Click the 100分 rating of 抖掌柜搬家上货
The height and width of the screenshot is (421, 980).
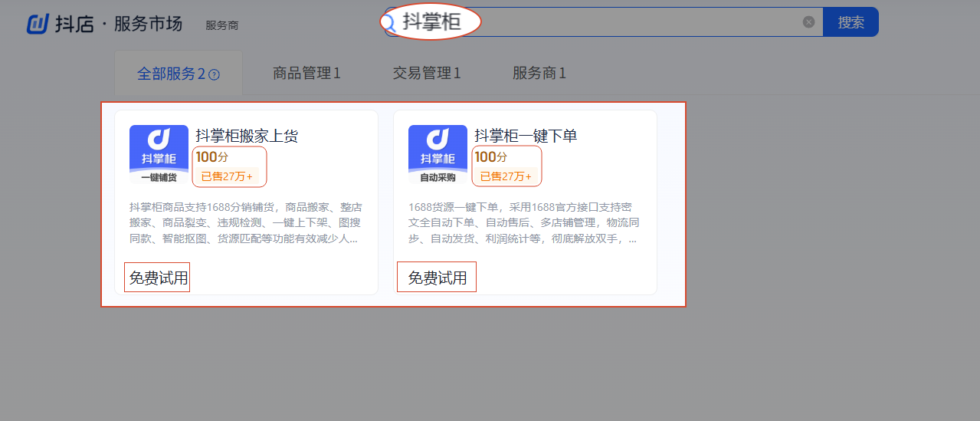[212, 157]
